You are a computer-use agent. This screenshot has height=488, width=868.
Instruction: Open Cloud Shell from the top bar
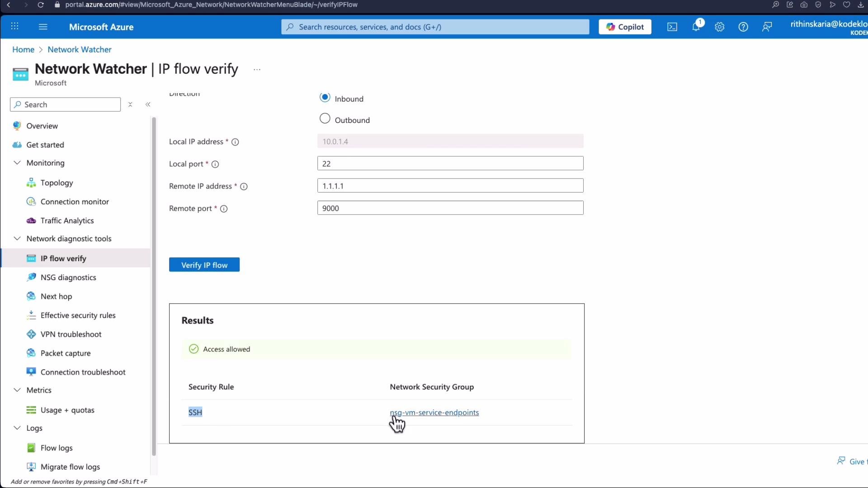(672, 27)
